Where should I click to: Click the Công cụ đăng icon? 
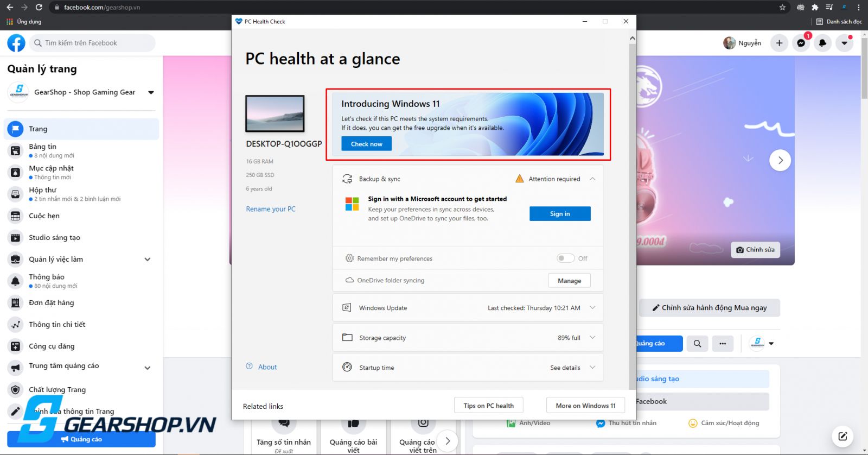16,346
